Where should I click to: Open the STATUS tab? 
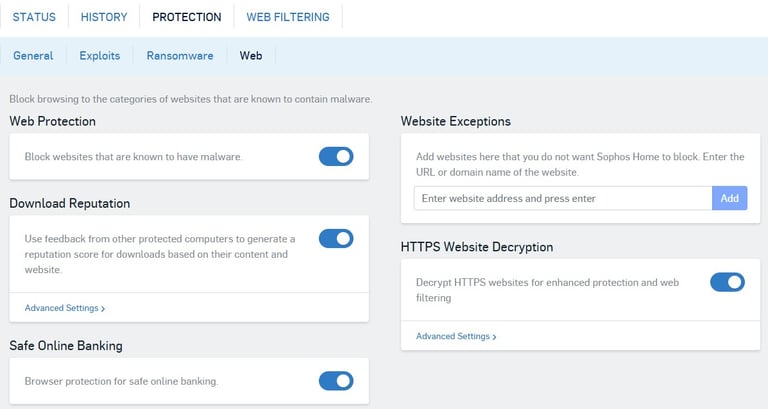34,17
